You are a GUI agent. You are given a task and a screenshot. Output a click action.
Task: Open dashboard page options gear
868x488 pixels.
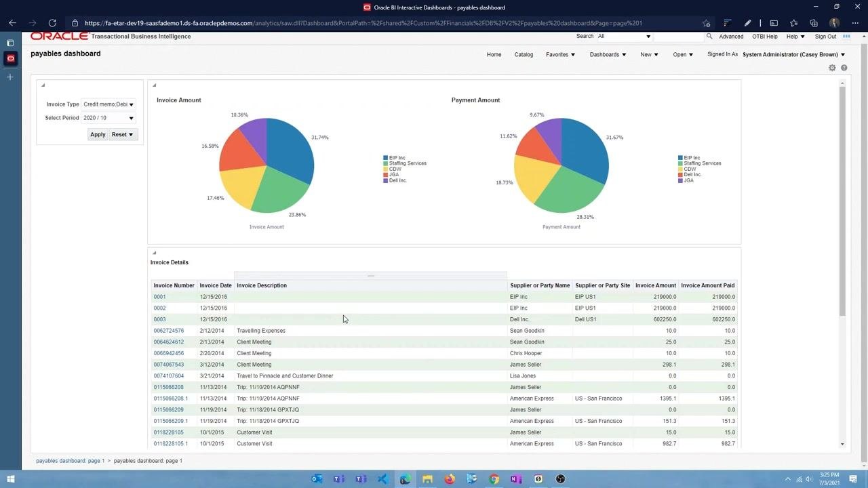[832, 68]
